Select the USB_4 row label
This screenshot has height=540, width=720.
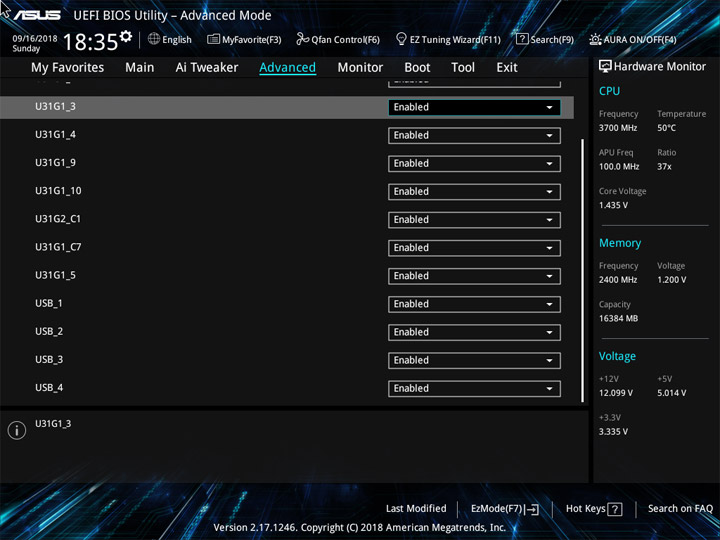(x=49, y=388)
